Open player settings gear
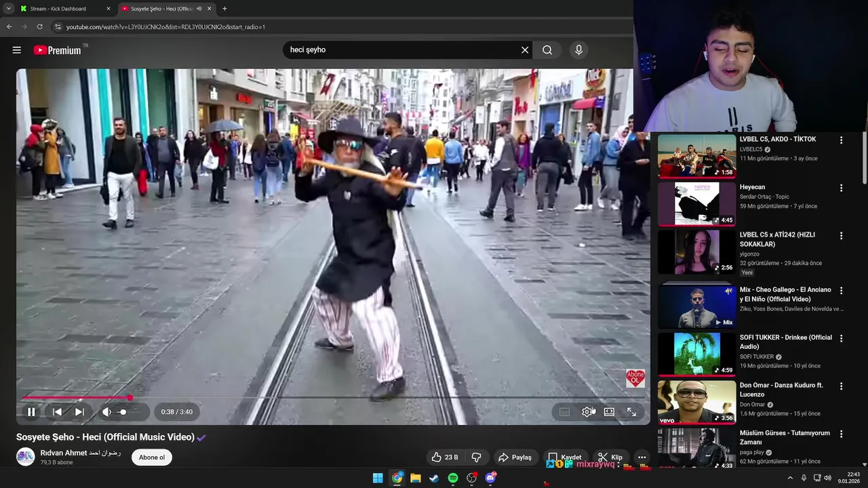 coord(587,411)
